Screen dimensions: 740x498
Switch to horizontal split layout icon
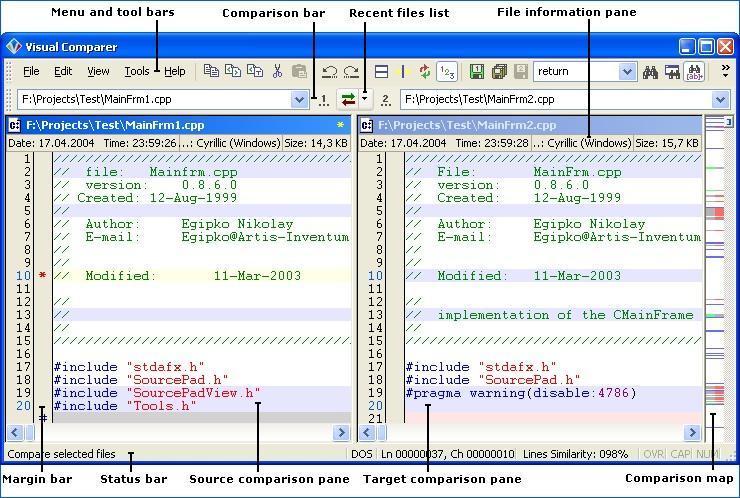pyautogui.click(x=381, y=72)
